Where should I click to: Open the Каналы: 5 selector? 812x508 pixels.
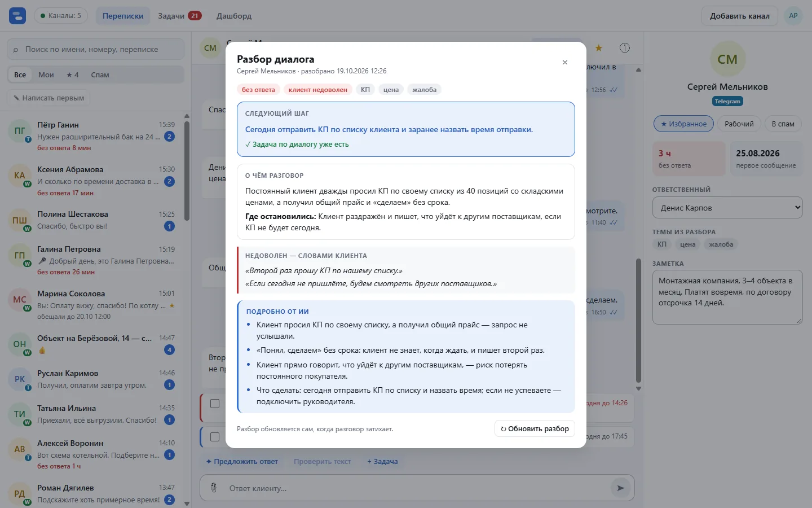click(x=61, y=16)
